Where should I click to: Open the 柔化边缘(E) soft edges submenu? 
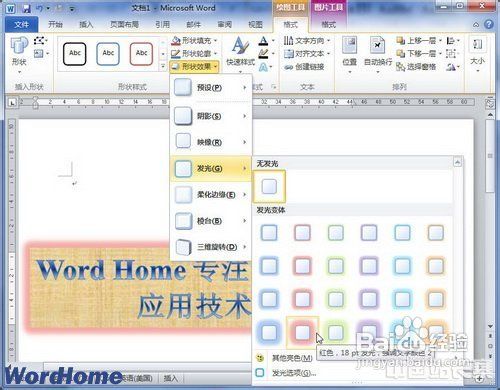pos(211,195)
